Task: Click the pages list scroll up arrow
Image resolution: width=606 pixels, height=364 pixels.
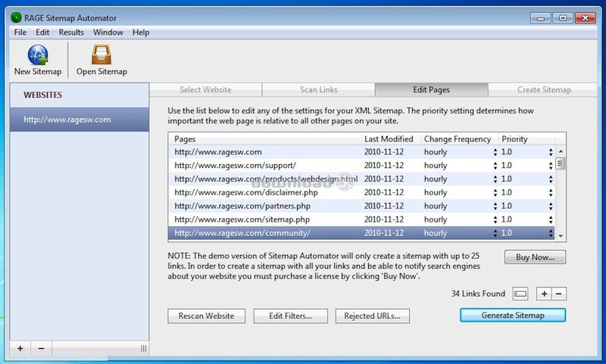Action: point(561,151)
